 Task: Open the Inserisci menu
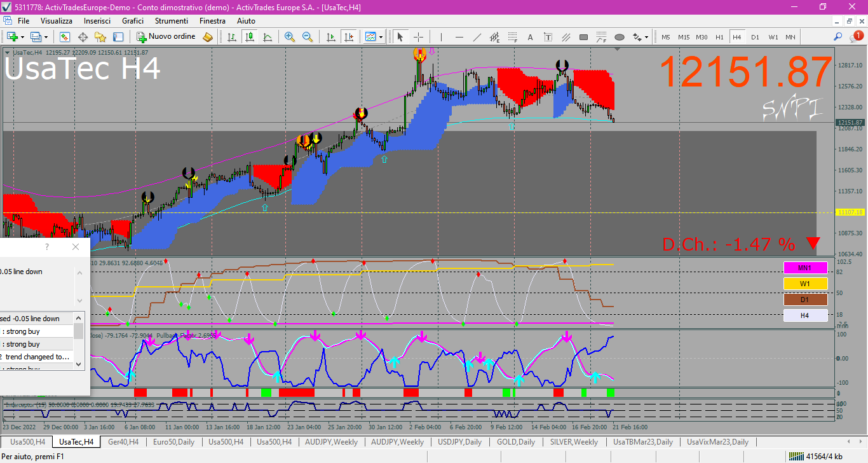[x=97, y=21]
